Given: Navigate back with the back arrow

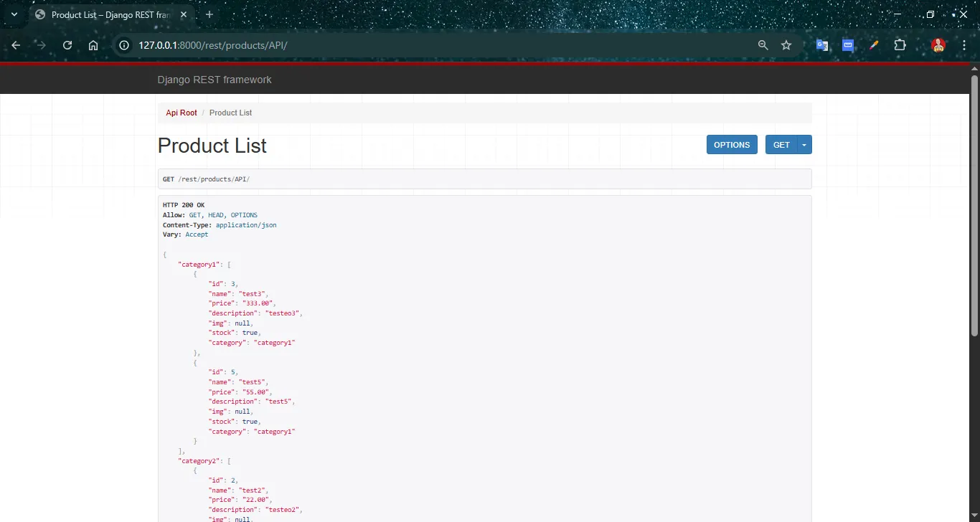Looking at the screenshot, I should click(16, 44).
